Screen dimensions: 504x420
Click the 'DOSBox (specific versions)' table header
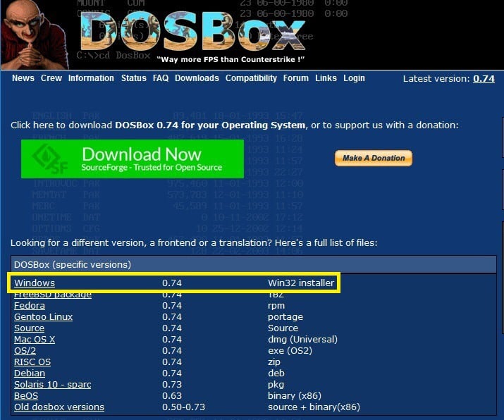coord(254,264)
